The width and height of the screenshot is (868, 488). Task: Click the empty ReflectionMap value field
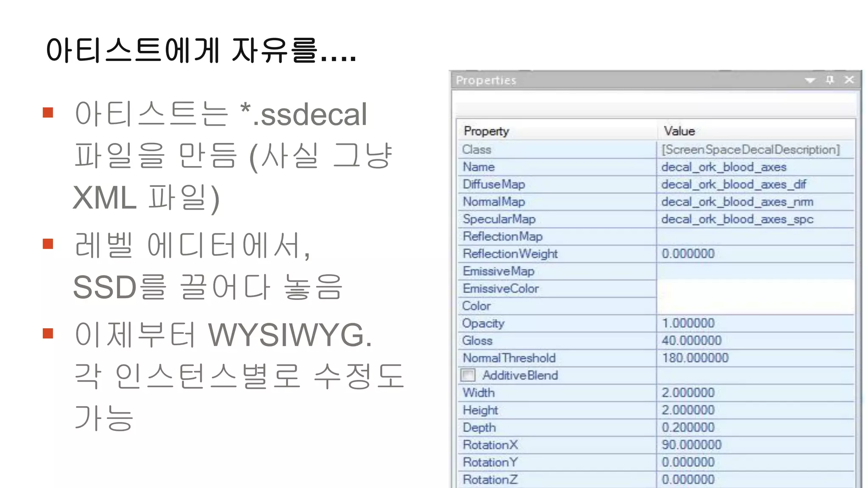(x=755, y=236)
